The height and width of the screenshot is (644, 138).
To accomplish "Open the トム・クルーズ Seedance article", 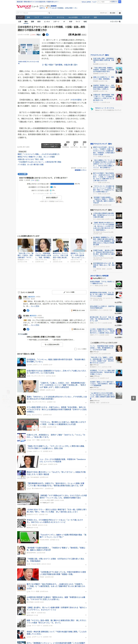I will tap(63, 460).
